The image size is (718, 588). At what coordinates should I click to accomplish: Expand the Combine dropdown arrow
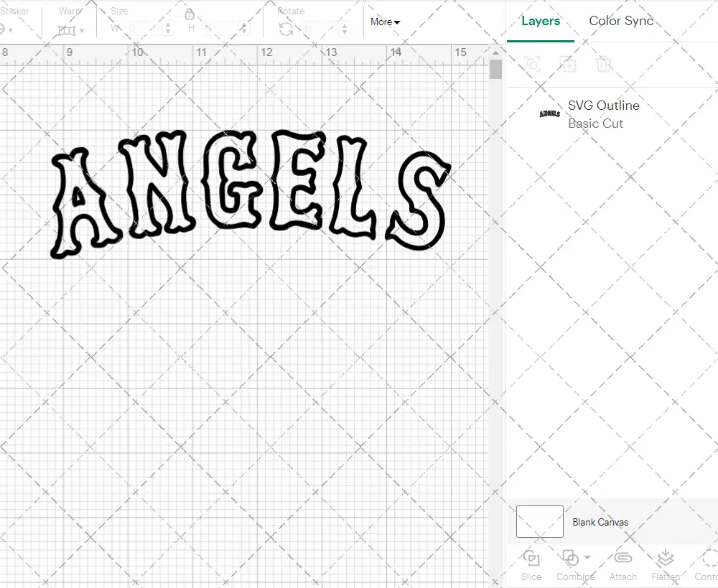pos(587,557)
